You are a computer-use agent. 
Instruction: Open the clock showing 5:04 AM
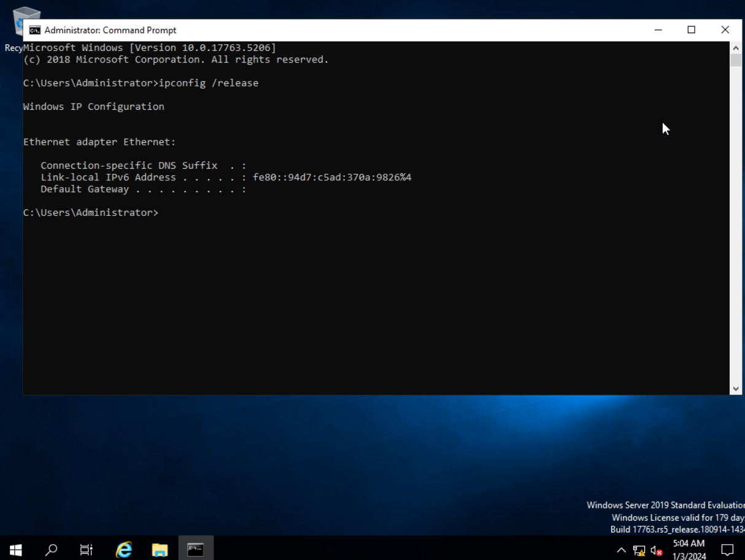[689, 550]
